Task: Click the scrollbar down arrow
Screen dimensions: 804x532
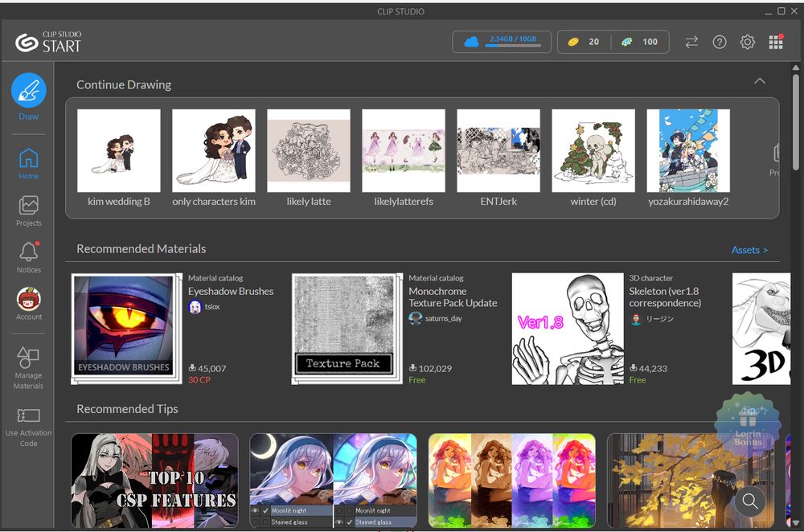Action: click(795, 523)
